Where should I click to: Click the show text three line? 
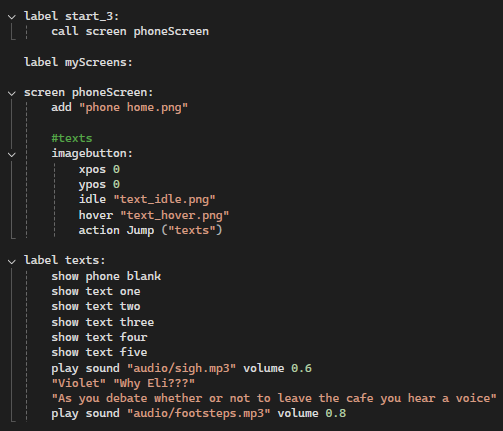click(103, 322)
